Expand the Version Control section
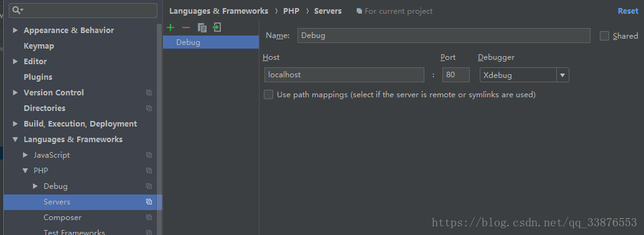Image resolution: width=644 pixels, height=235 pixels. (x=16, y=93)
